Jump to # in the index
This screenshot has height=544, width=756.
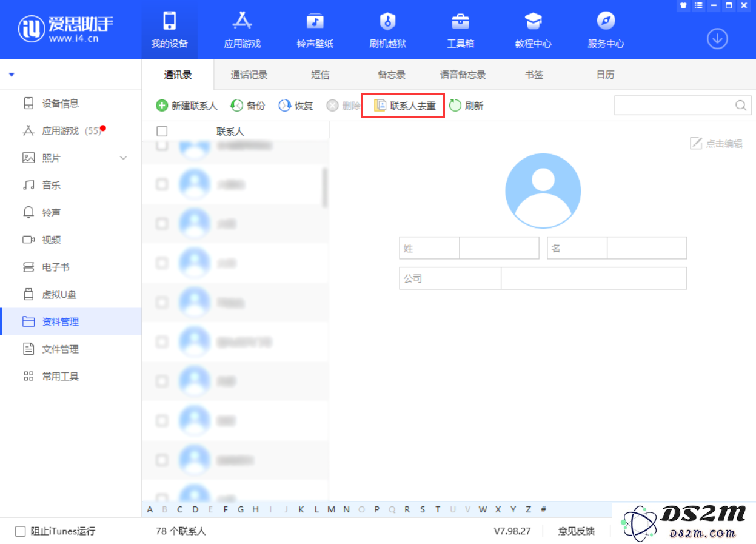click(x=543, y=509)
